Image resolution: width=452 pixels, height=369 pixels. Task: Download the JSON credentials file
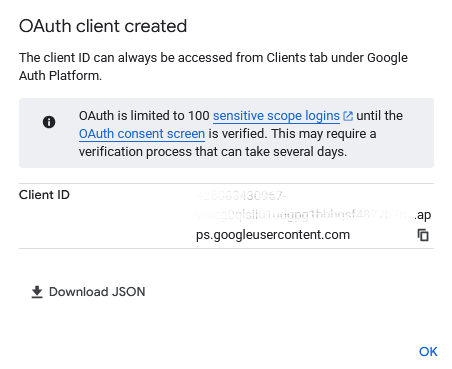(x=88, y=292)
